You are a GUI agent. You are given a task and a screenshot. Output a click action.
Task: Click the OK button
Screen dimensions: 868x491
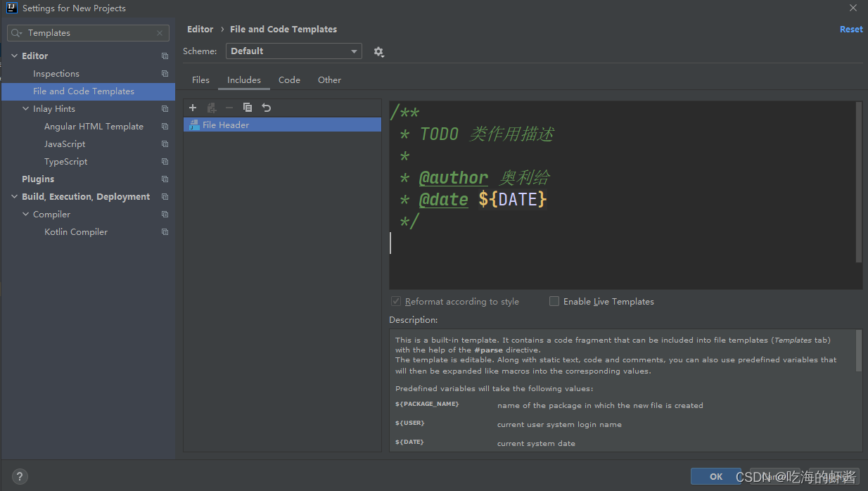716,476
